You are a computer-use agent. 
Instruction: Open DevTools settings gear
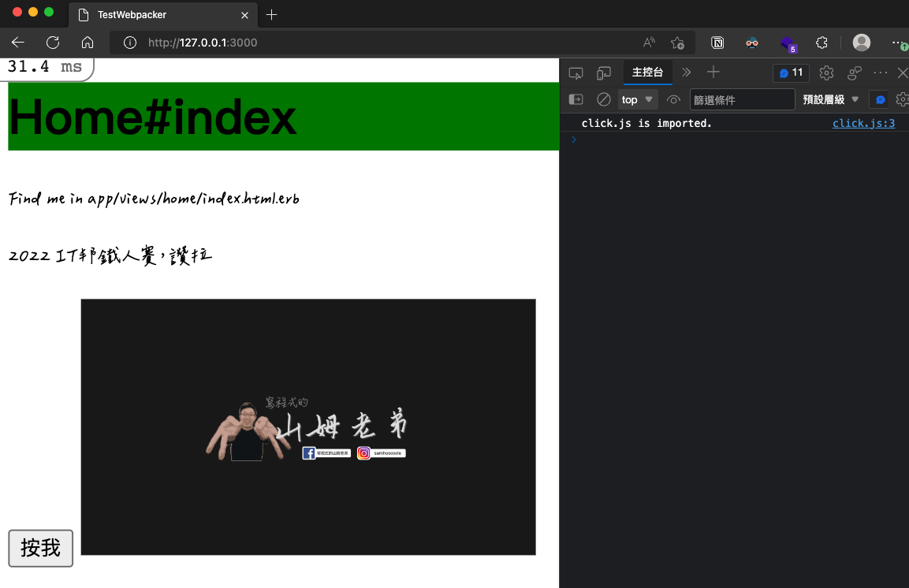pos(826,73)
